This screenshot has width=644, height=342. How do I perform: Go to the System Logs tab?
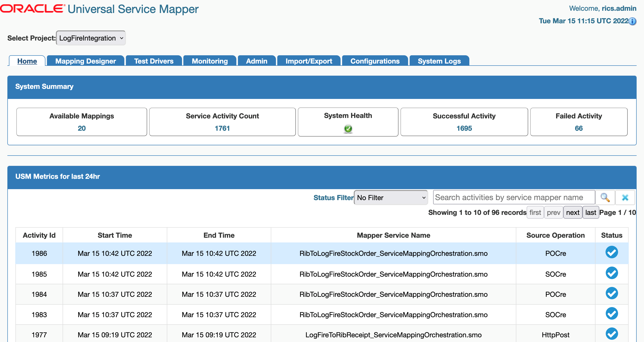pos(439,61)
